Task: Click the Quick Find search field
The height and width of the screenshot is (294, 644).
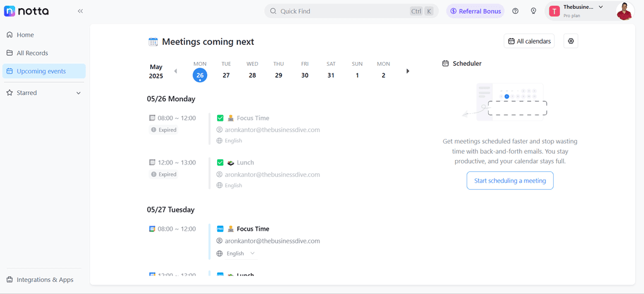Action: (351, 11)
